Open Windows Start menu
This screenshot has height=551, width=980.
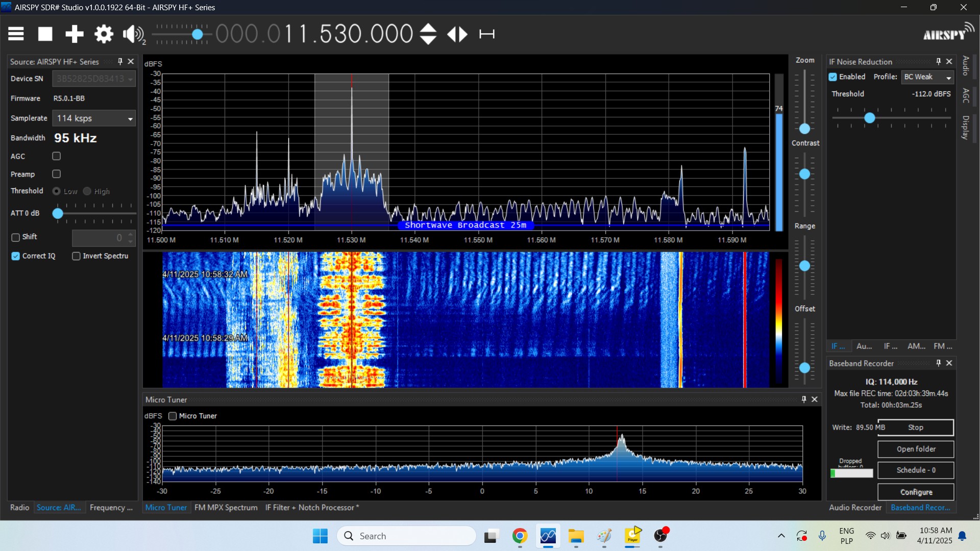pos(320,536)
